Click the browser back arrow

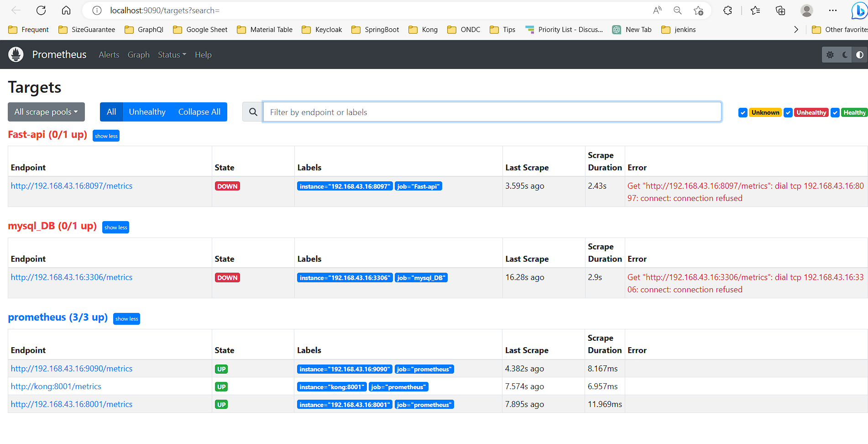[16, 11]
